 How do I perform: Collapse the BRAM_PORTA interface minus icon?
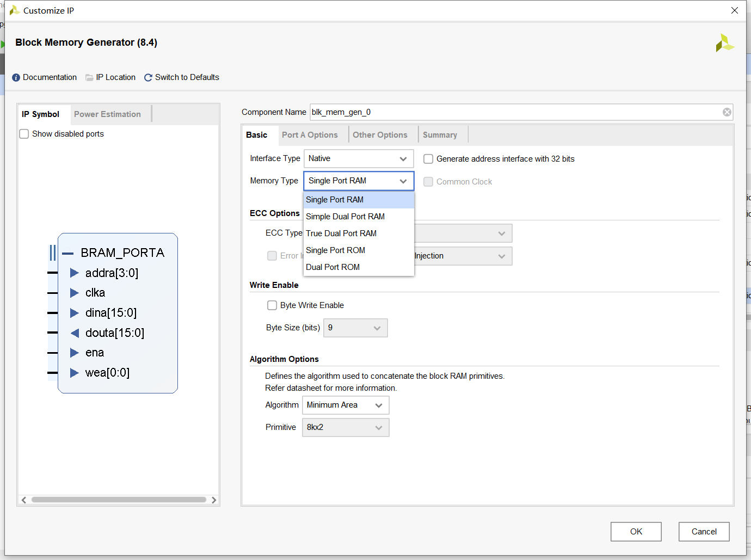[67, 253]
